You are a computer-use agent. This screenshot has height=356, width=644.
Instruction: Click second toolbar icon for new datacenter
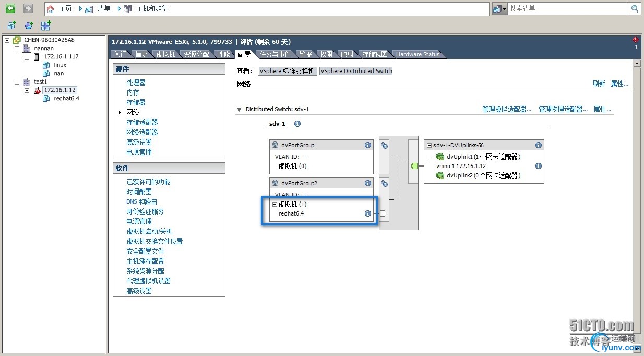click(29, 25)
